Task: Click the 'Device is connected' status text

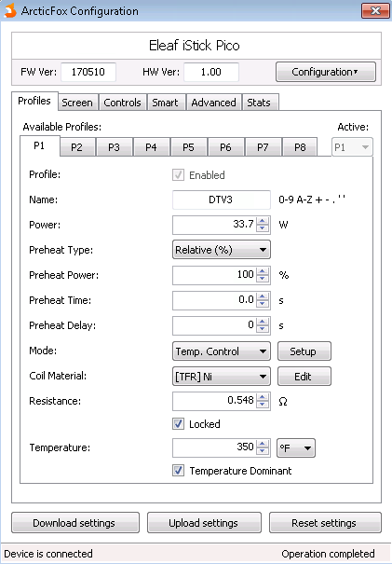Action: (x=48, y=554)
